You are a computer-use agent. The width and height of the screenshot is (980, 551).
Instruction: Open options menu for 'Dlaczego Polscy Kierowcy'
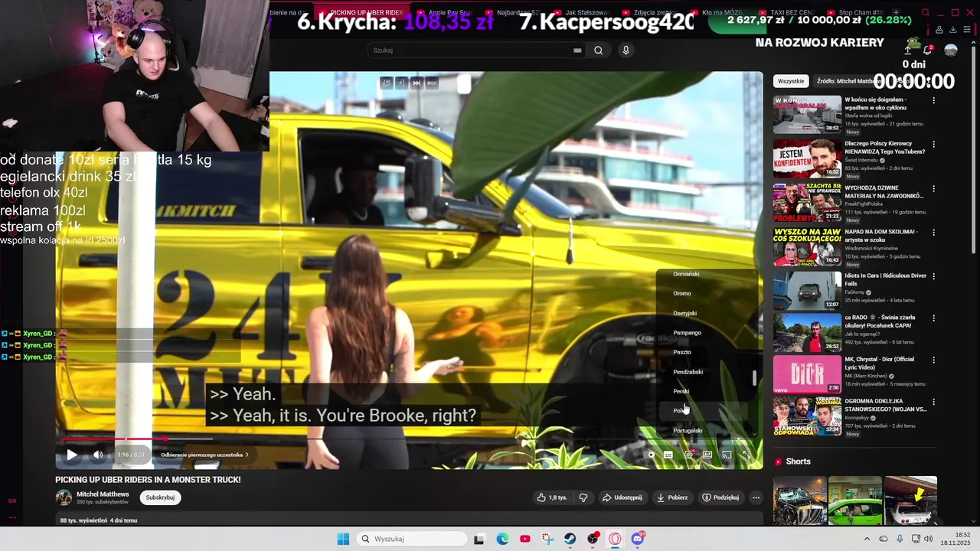(x=933, y=144)
